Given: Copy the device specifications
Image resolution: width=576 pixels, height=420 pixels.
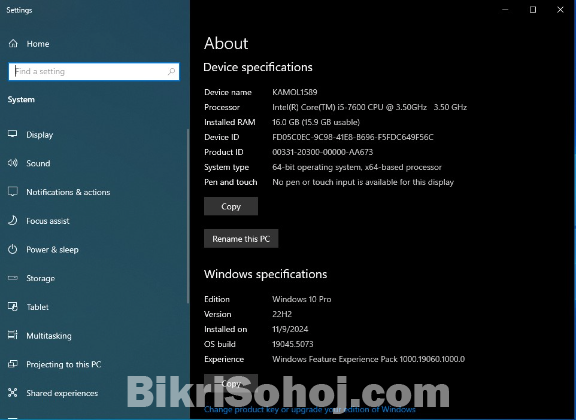Looking at the screenshot, I should pos(231,206).
